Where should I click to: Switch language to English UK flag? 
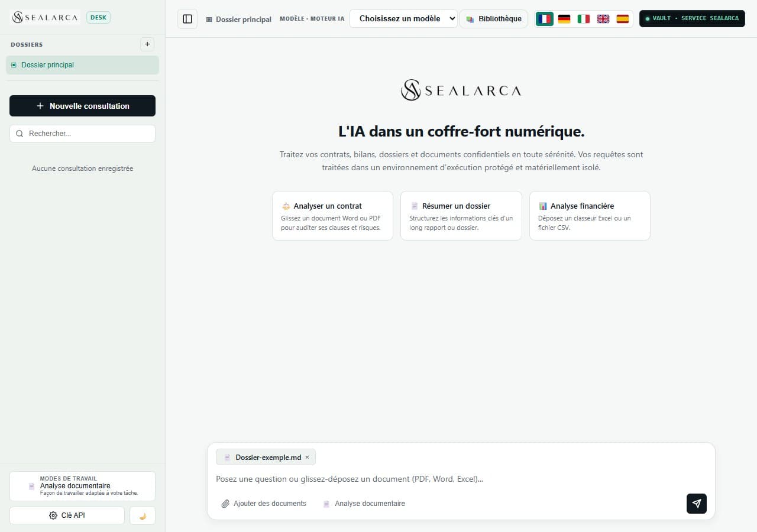pyautogui.click(x=603, y=19)
